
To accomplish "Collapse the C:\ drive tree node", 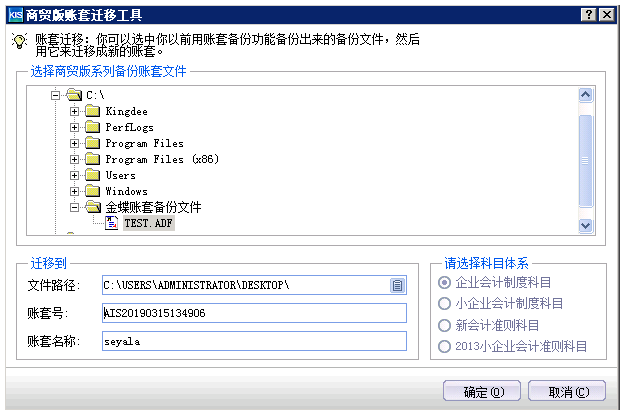I will click(56, 95).
